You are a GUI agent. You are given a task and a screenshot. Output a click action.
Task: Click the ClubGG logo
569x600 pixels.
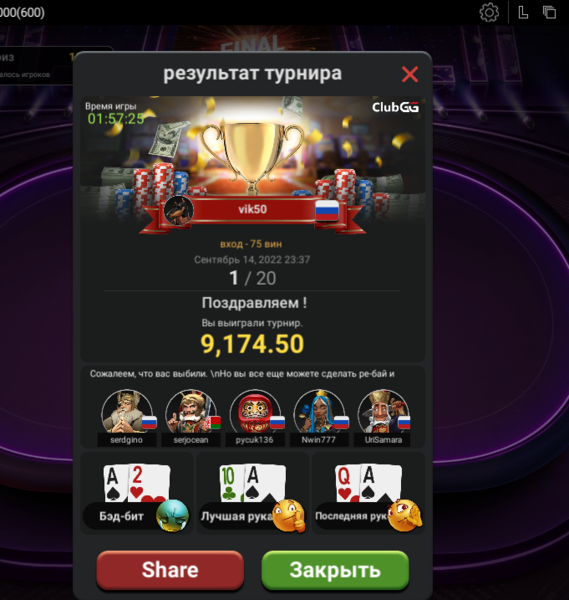pos(395,107)
